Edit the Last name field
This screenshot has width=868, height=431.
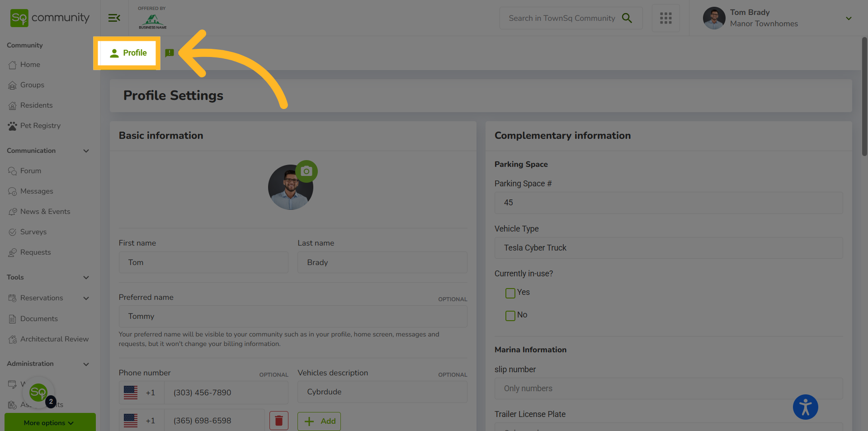pos(382,262)
